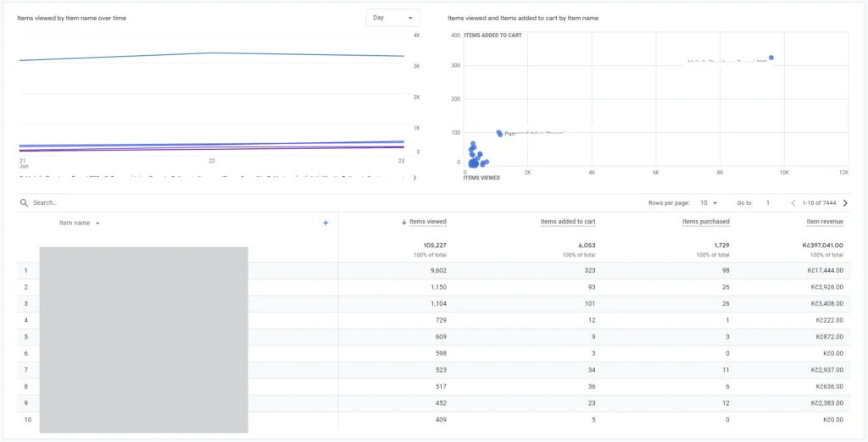Select table row 7 with 523 views
The height and width of the screenshot is (442, 868).
click(434, 370)
